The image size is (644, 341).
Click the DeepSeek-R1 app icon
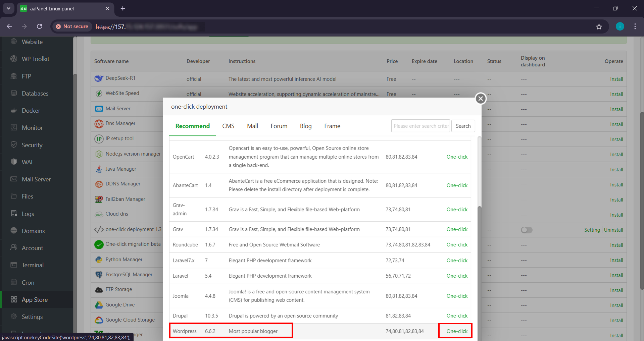98,78
